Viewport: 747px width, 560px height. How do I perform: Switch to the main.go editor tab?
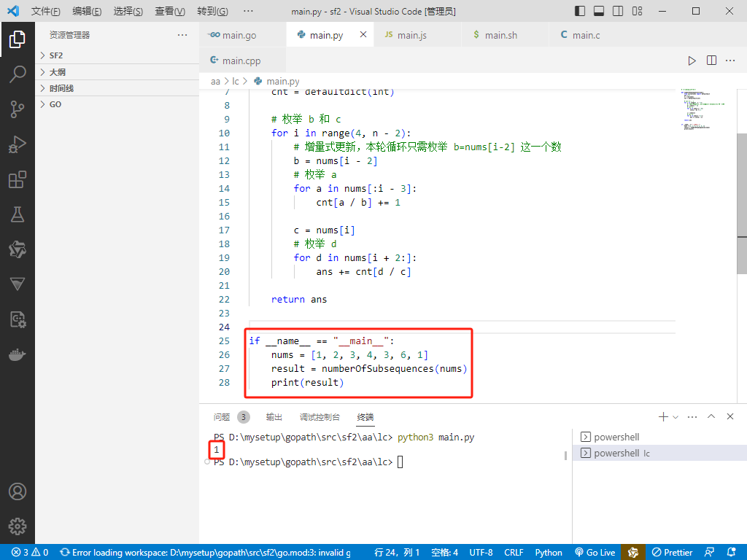pos(242,35)
